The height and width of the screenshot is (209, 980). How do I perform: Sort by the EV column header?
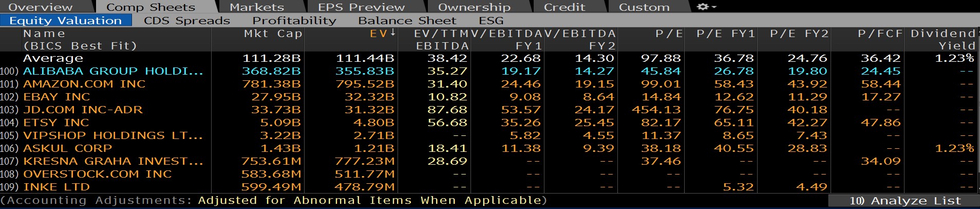378,33
